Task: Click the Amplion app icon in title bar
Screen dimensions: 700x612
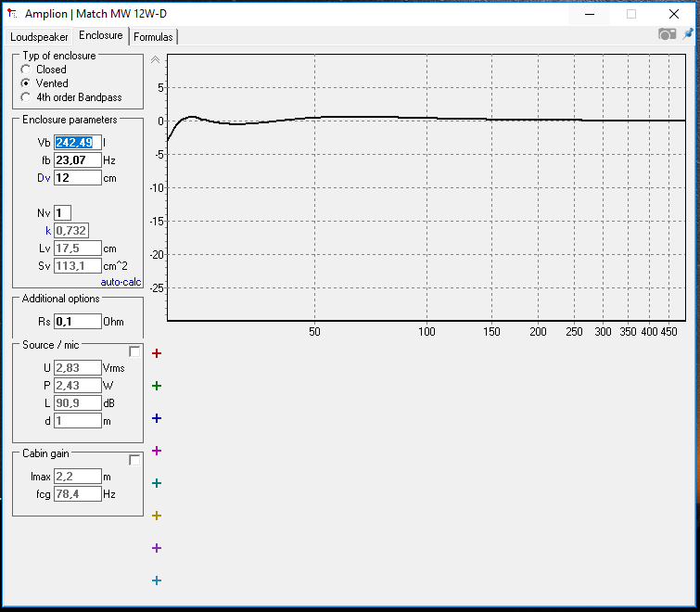Action: (x=12, y=14)
